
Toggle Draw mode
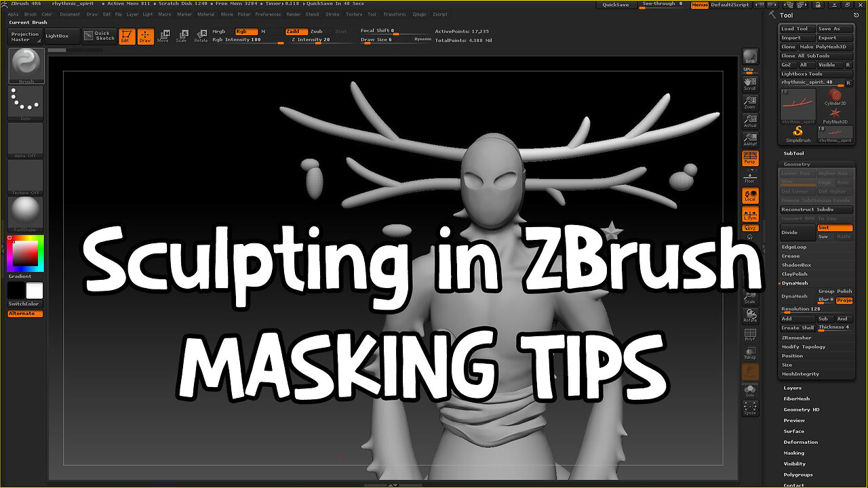(145, 37)
